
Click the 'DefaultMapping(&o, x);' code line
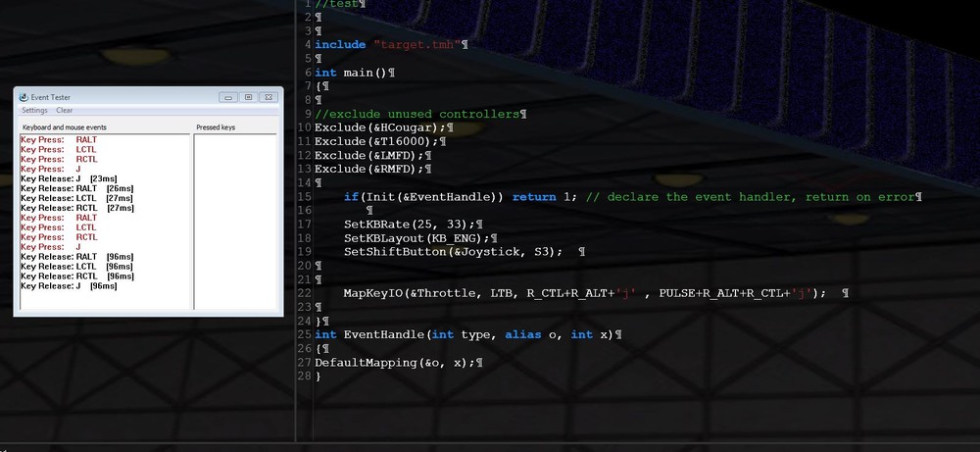tap(396, 363)
